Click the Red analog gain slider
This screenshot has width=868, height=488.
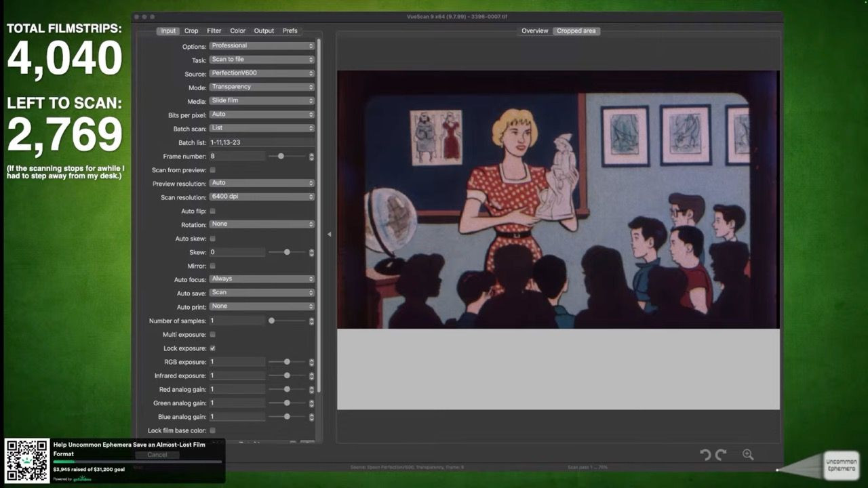(x=287, y=389)
